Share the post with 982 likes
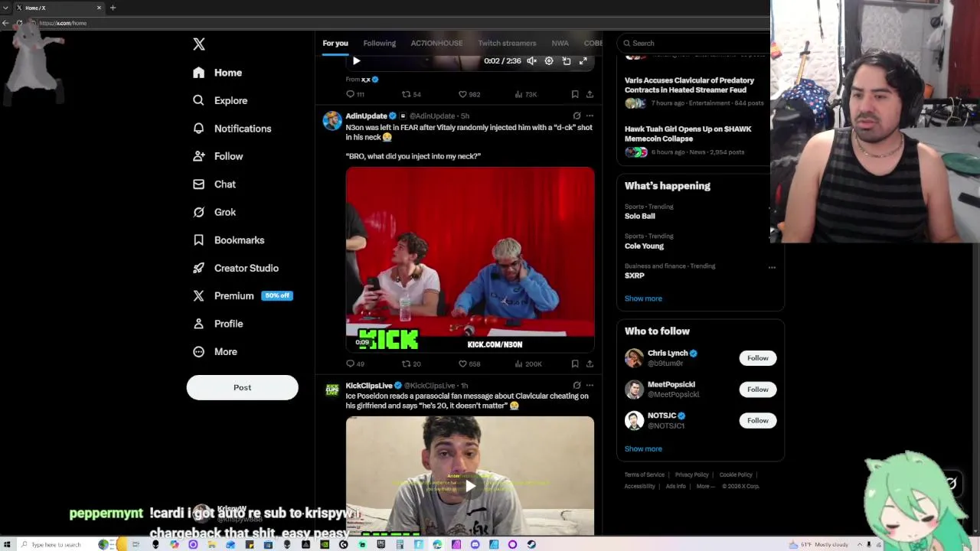 (590, 94)
